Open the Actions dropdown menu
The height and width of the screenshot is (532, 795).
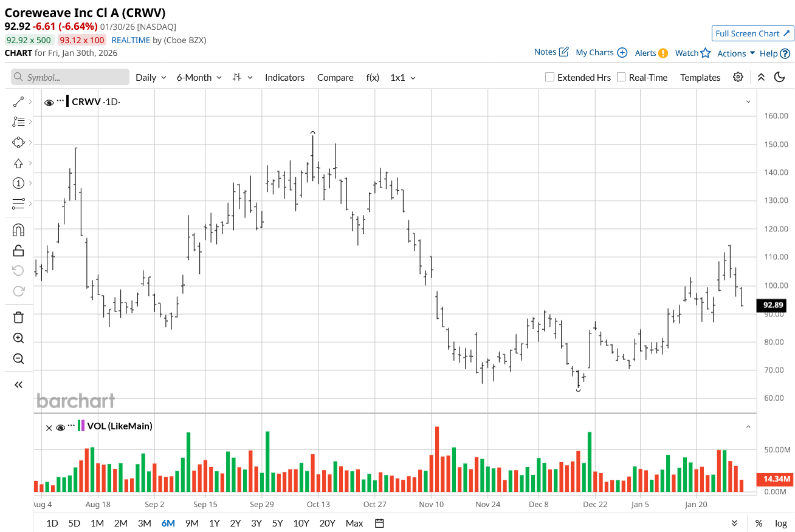coord(736,53)
